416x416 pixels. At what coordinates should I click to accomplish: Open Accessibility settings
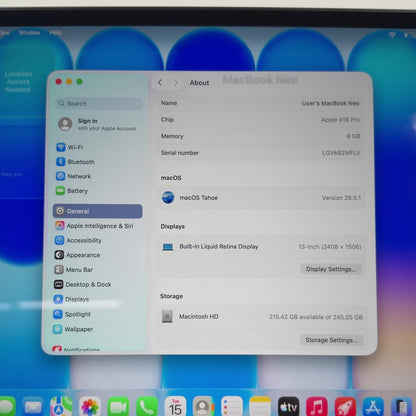click(x=78, y=240)
